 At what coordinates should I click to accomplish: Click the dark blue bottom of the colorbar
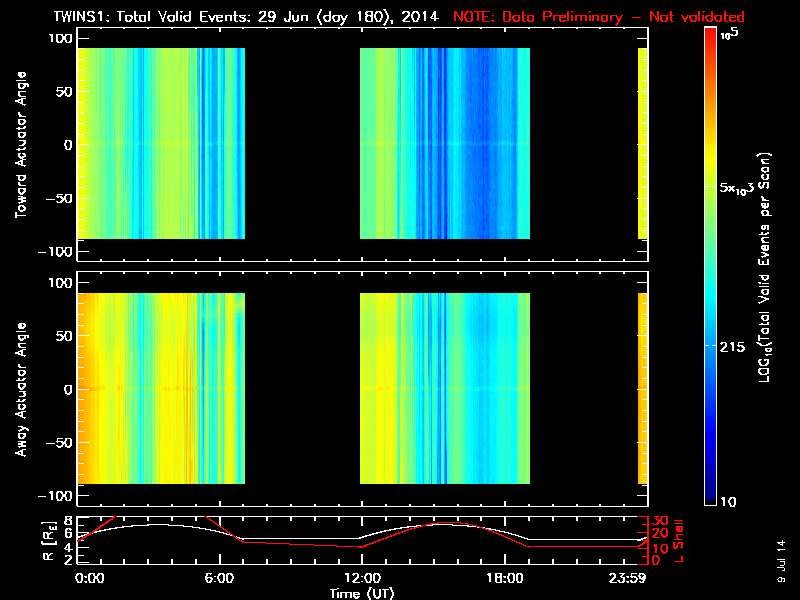[x=710, y=497]
